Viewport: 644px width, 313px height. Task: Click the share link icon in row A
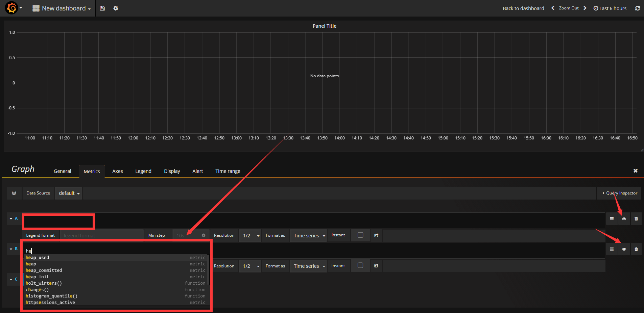[376, 235]
